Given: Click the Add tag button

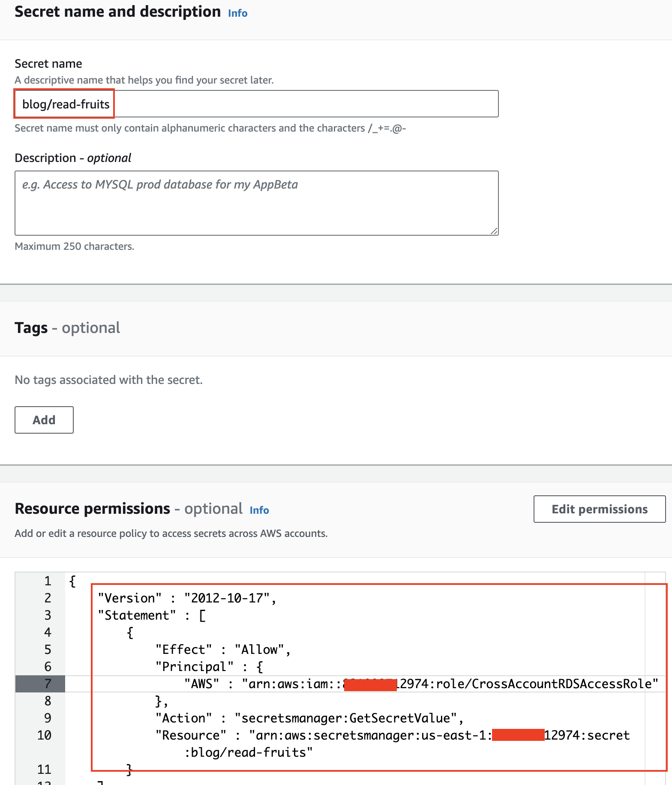Looking at the screenshot, I should (x=44, y=420).
